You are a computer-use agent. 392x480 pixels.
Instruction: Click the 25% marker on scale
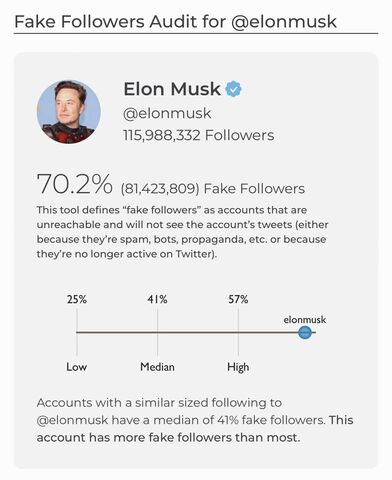[77, 299]
